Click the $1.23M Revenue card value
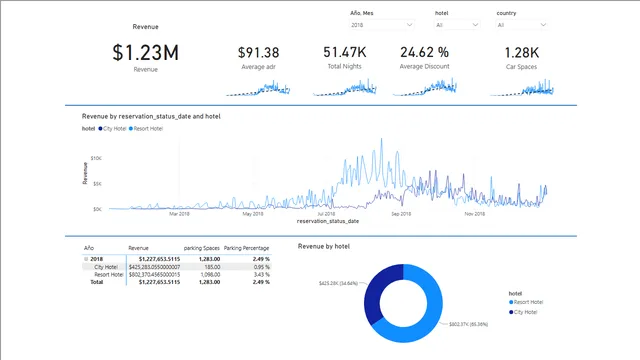The height and width of the screenshot is (360, 640). pos(146,53)
